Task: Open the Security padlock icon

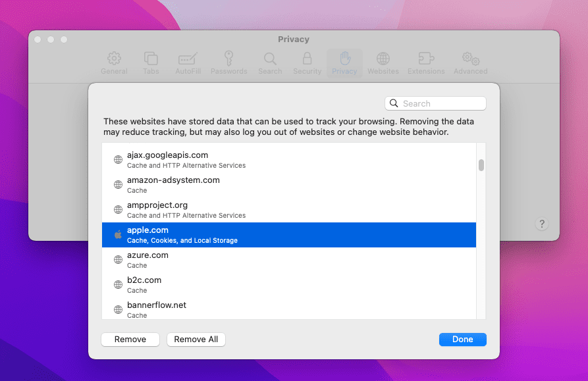Action: pyautogui.click(x=307, y=59)
